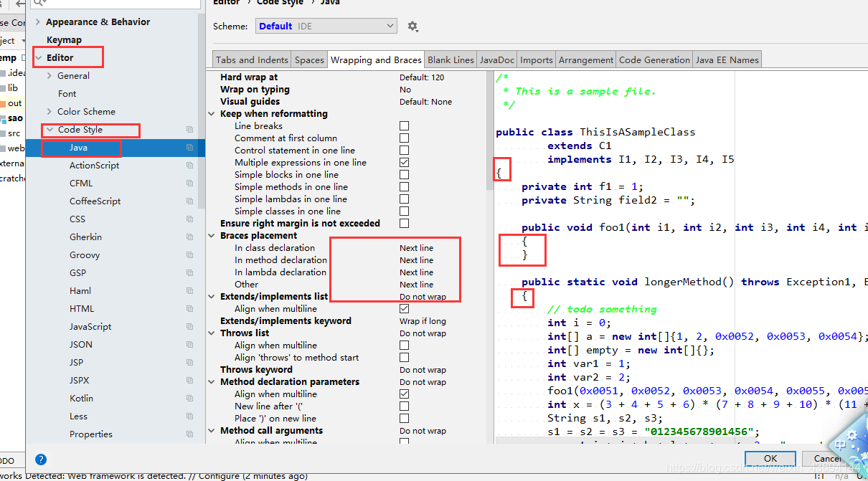The height and width of the screenshot is (481, 868).
Task: Click the OK button
Action: (770, 458)
